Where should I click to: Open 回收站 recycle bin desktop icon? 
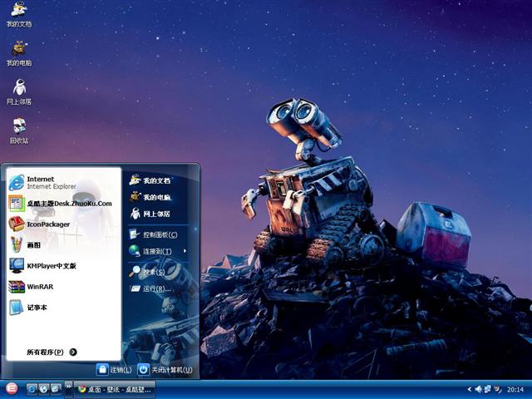pyautogui.click(x=19, y=129)
